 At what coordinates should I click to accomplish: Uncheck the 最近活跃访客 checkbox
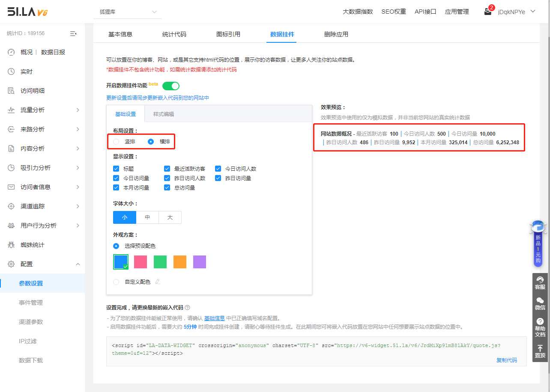[167, 169]
